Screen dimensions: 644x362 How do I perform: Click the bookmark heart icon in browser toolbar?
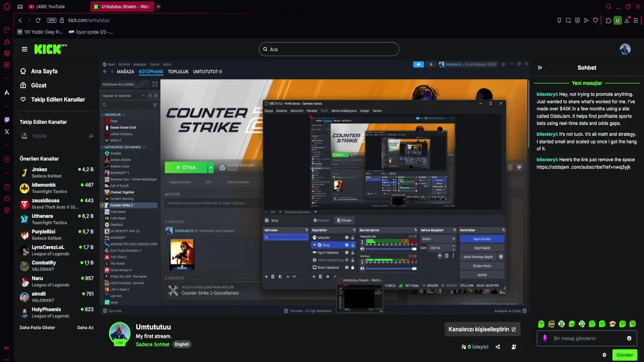(596, 20)
